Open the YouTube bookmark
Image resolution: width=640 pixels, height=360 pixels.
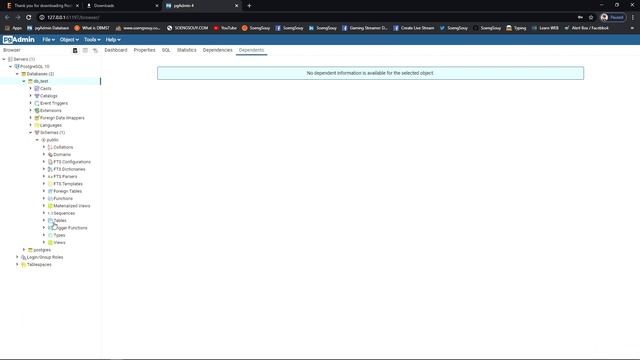click(225, 28)
